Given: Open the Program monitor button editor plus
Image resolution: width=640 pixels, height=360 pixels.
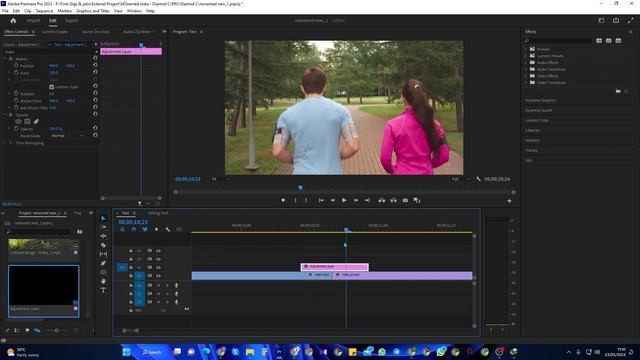Looking at the screenshot, I should click(x=509, y=201).
